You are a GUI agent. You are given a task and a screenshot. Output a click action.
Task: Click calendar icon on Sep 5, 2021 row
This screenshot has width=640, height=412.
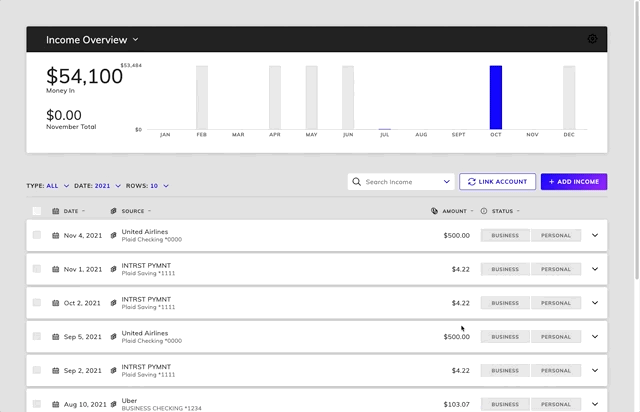(56, 337)
